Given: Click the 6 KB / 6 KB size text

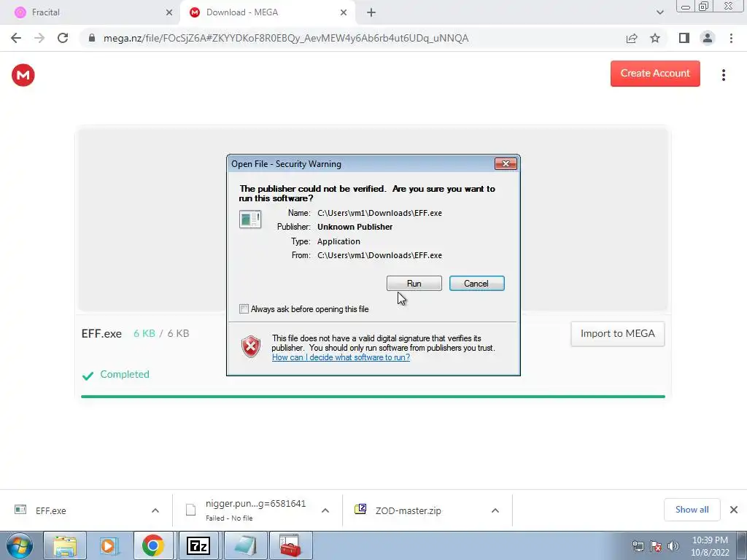Looking at the screenshot, I should [x=161, y=333].
